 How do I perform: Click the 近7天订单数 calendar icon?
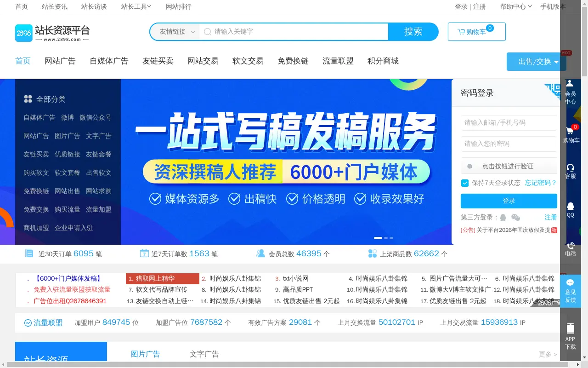[x=144, y=253]
